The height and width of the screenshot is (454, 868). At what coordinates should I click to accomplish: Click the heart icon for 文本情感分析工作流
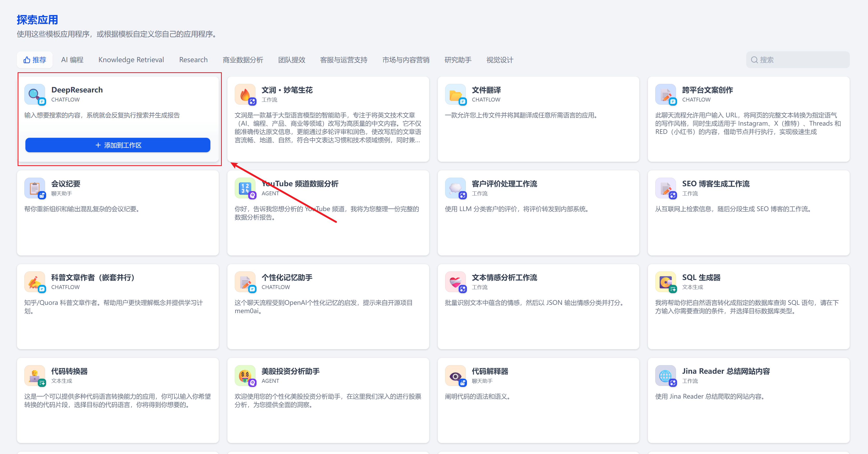point(455,281)
